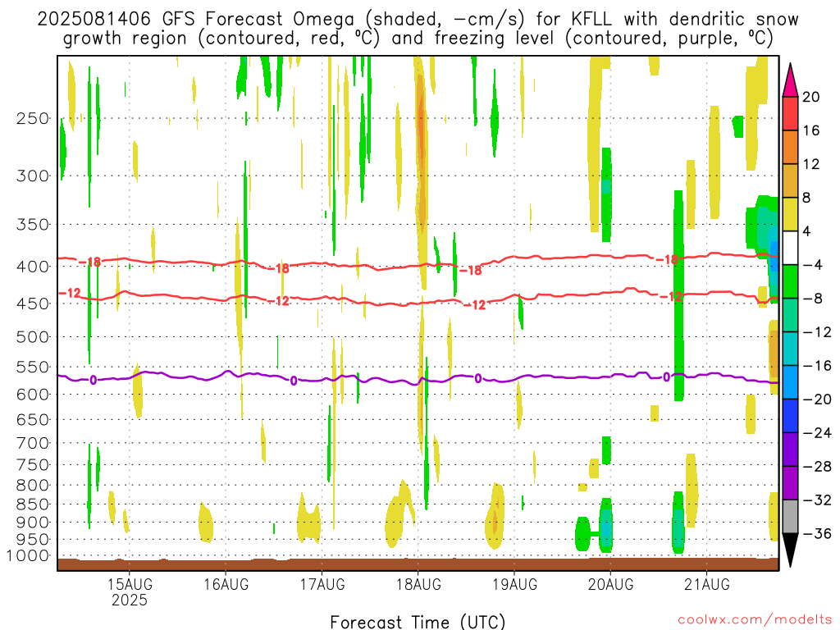Click the -36 value on the colorbar
Image resolution: width=840 pixels, height=630 pixels.
coord(817,533)
